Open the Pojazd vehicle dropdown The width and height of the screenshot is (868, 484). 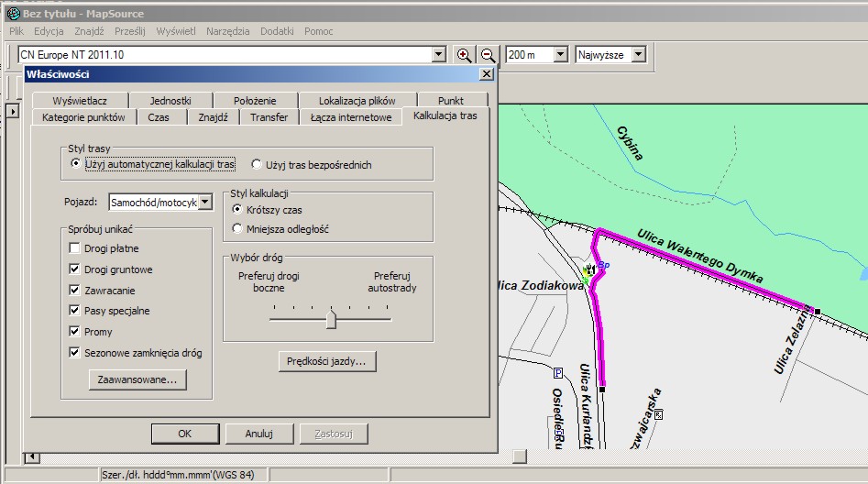pyautogui.click(x=205, y=202)
